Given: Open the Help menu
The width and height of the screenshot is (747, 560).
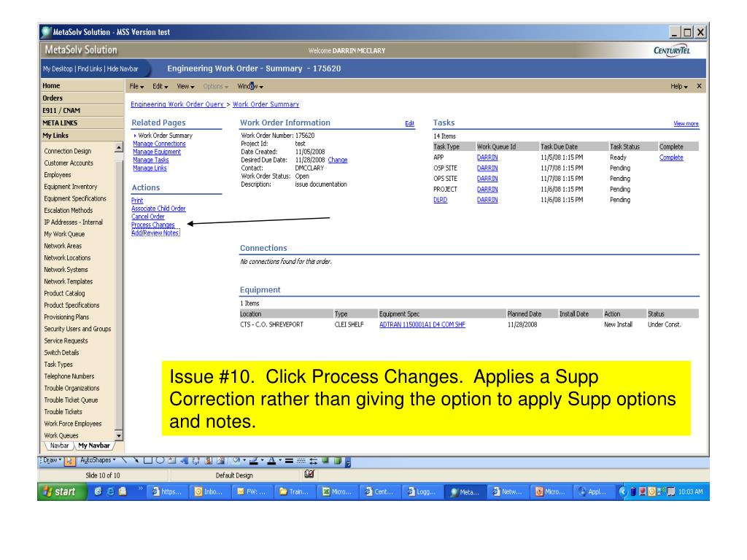Looking at the screenshot, I should coord(679,86).
